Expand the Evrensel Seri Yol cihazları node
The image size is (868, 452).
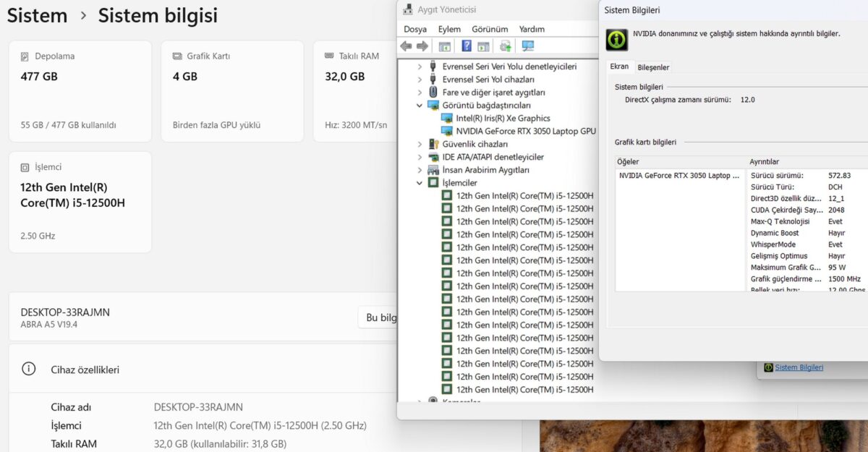click(420, 80)
